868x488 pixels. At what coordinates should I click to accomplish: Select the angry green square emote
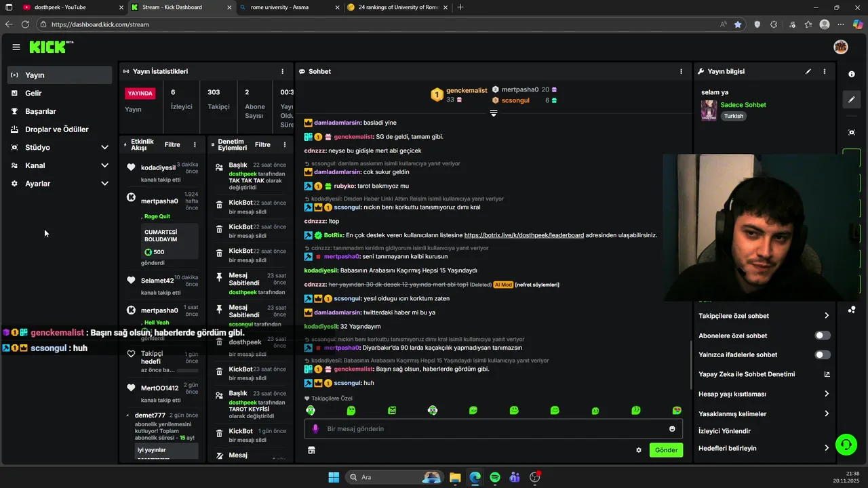tap(392, 411)
